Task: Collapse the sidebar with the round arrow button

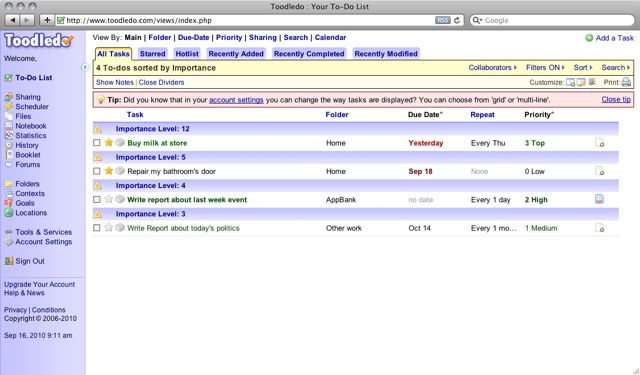Action: (x=85, y=67)
